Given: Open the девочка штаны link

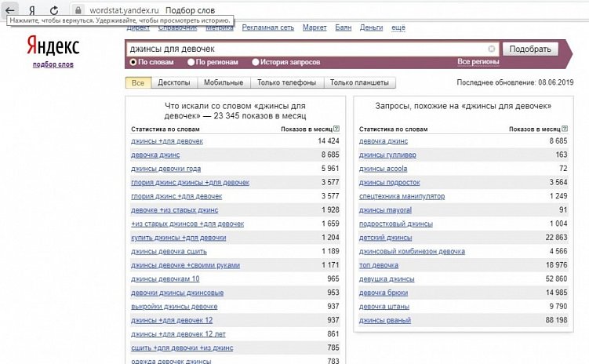Looking at the screenshot, I should click(384, 307).
